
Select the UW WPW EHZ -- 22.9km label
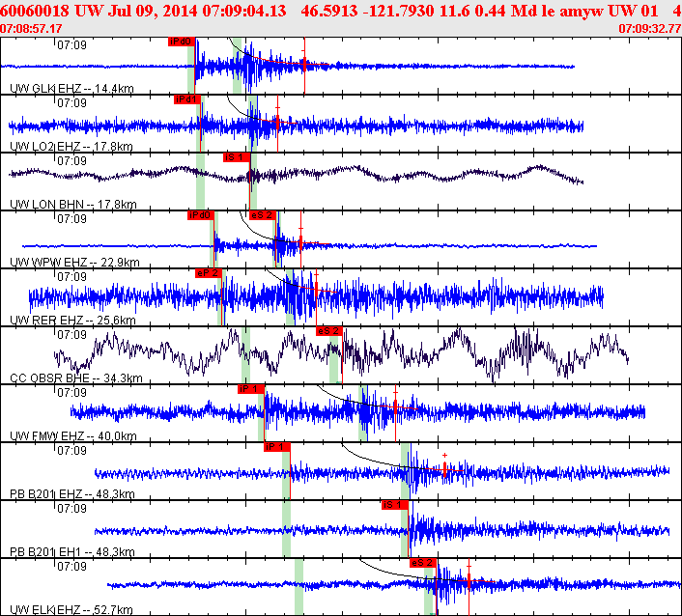(74, 262)
